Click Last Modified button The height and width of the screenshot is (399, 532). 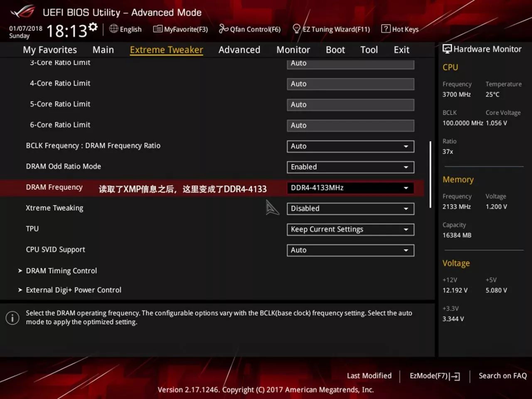point(369,376)
